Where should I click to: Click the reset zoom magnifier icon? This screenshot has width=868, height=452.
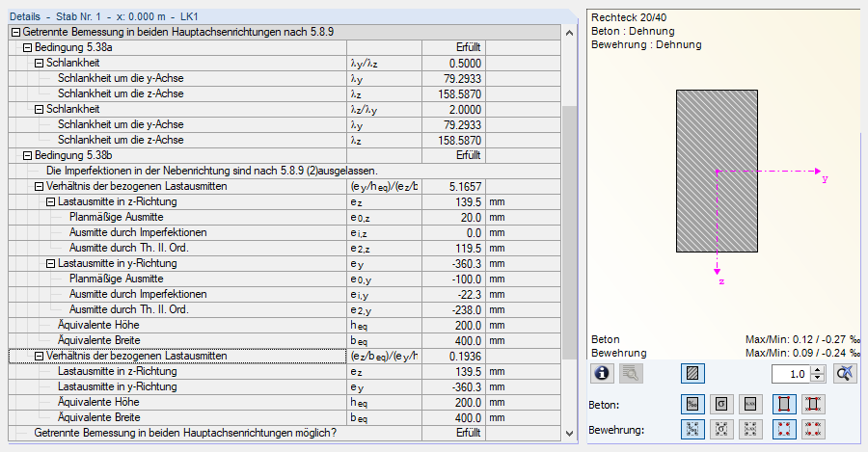(x=845, y=373)
